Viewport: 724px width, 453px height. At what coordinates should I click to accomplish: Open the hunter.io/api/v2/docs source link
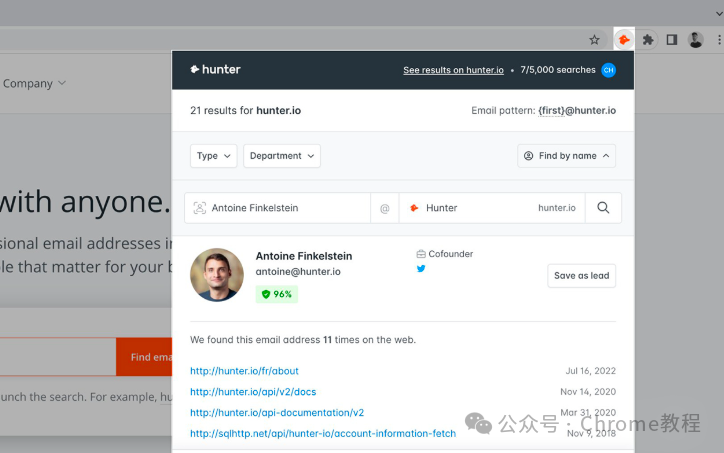tap(253, 392)
